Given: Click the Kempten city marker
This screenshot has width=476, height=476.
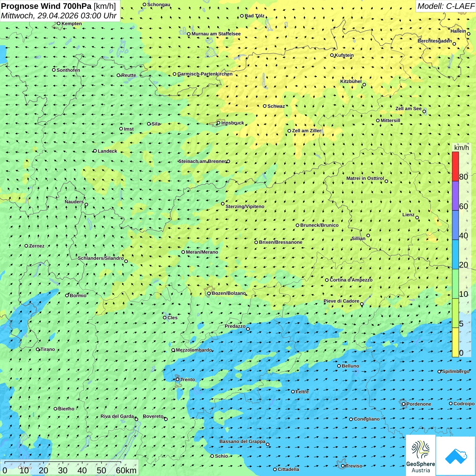Looking at the screenshot, I should tap(58, 23).
